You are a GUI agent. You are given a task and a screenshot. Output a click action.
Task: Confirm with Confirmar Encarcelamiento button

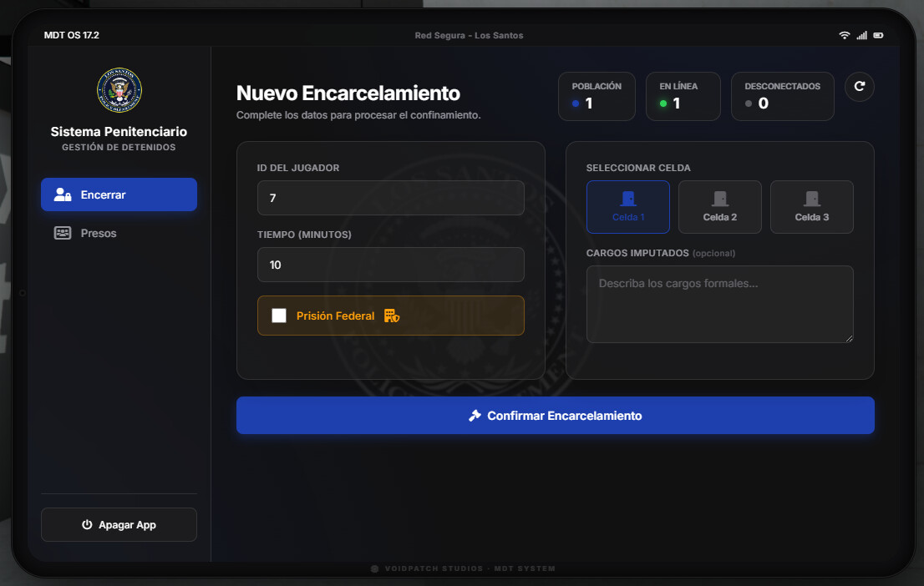tap(555, 415)
